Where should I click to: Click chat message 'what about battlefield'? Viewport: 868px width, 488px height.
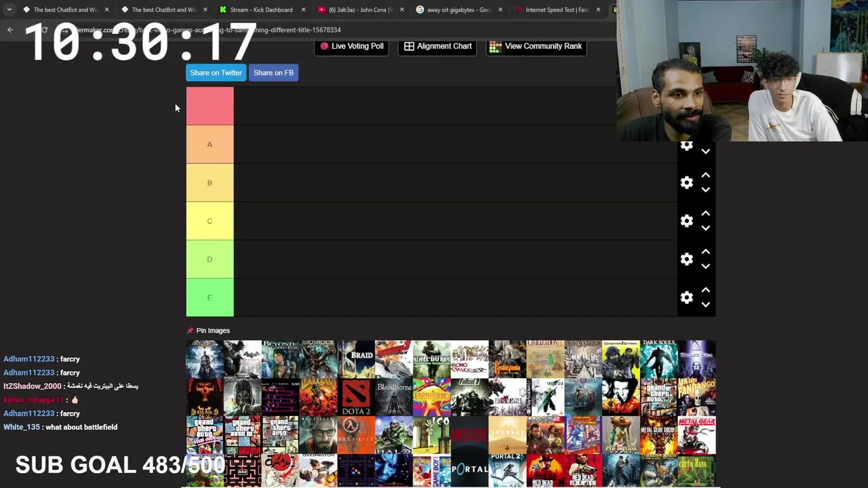tap(81, 427)
